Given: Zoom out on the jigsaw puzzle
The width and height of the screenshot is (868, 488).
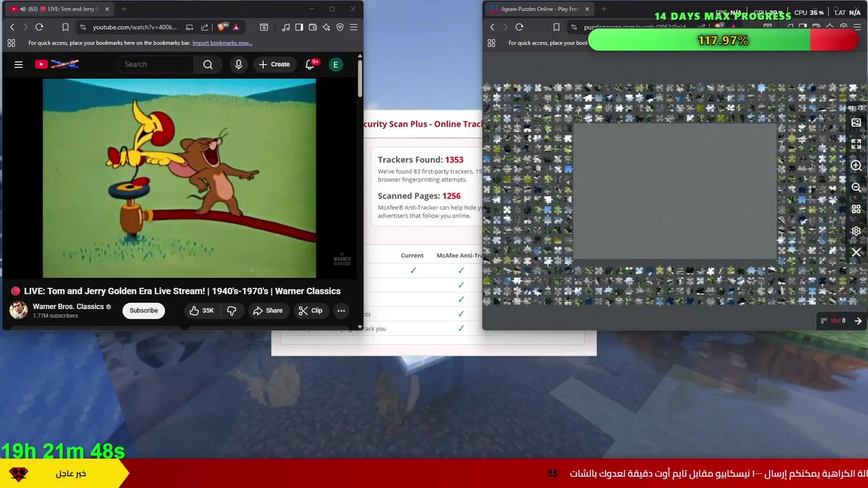Looking at the screenshot, I should coord(856,188).
